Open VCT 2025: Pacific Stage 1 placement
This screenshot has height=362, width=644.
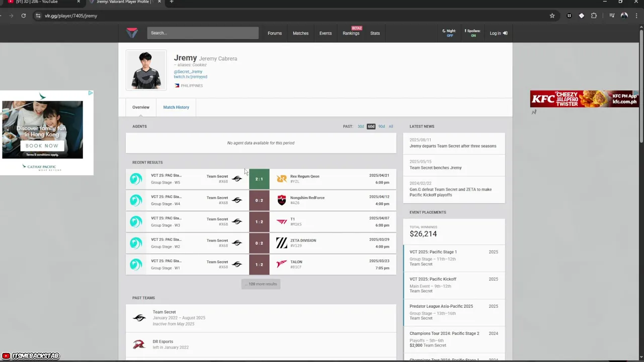[x=454, y=258]
